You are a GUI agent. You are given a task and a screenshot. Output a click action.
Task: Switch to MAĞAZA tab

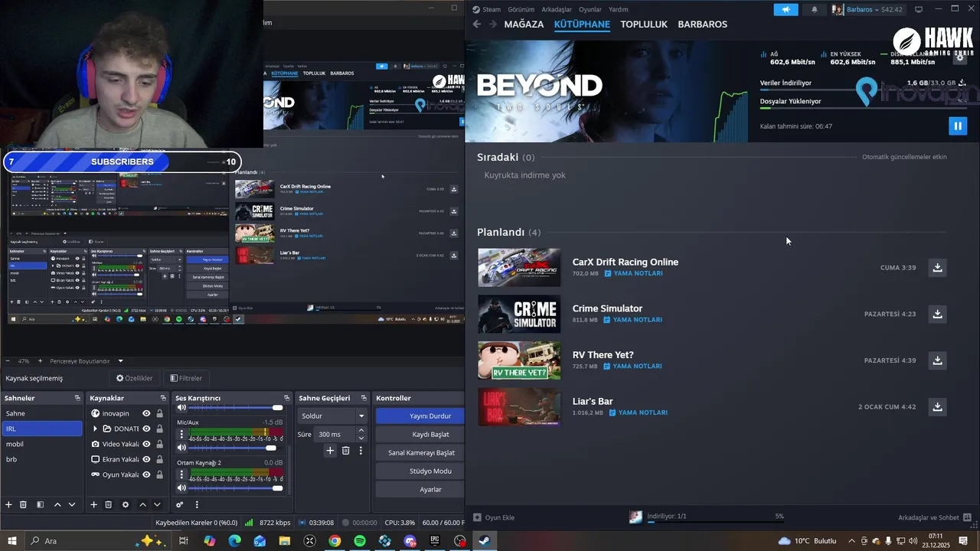[x=524, y=24]
